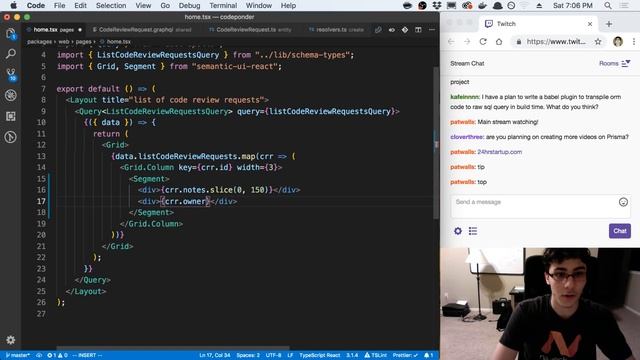This screenshot has height=360, width=640.
Task: Open the 24hrstartup.com link in chat
Action: [500, 152]
